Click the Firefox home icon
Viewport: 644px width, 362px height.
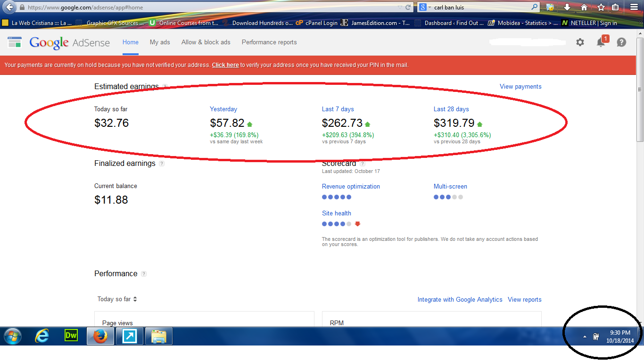pyautogui.click(x=584, y=7)
